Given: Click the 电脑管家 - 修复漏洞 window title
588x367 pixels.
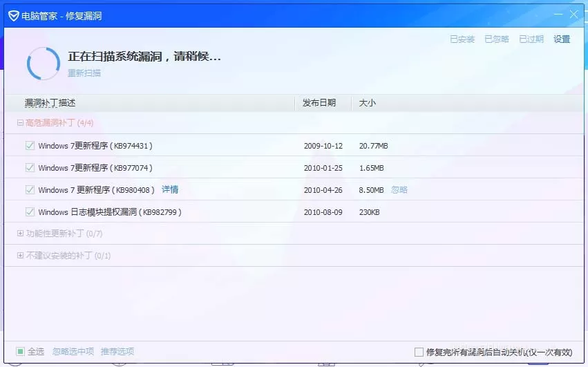Looking at the screenshot, I should (61, 16).
